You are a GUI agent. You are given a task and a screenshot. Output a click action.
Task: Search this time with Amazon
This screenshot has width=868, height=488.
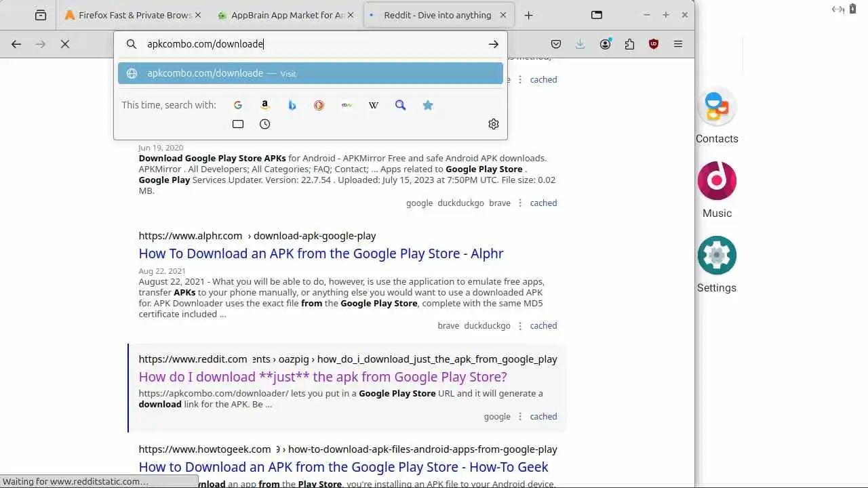coord(265,105)
